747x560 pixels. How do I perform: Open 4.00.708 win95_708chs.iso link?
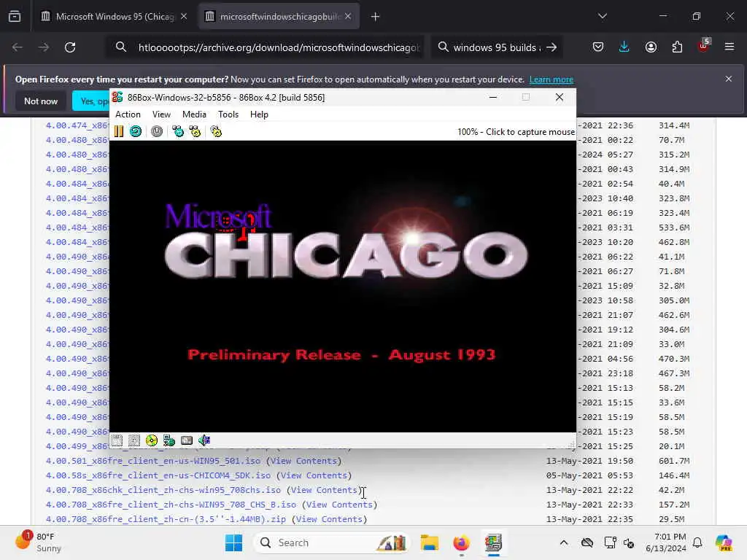coord(163,490)
